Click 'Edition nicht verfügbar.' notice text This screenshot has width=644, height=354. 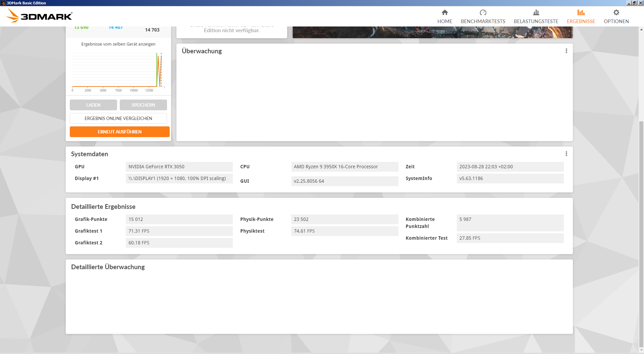pyautogui.click(x=232, y=31)
